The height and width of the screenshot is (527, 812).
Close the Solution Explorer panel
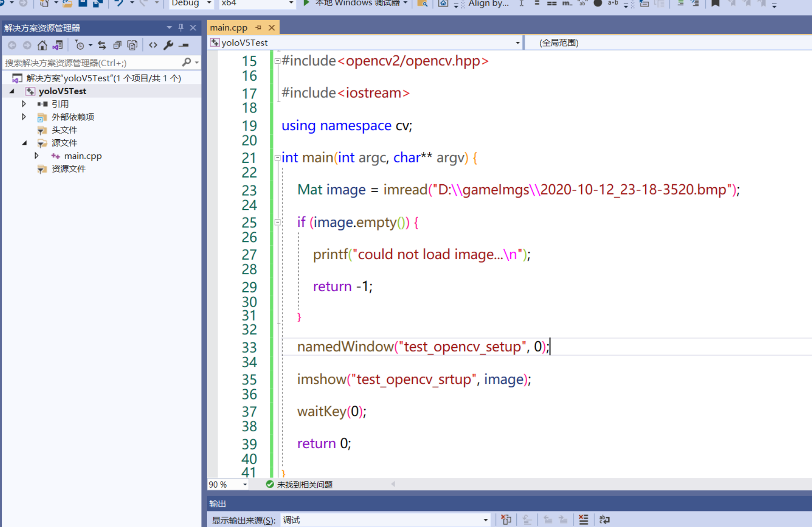193,28
